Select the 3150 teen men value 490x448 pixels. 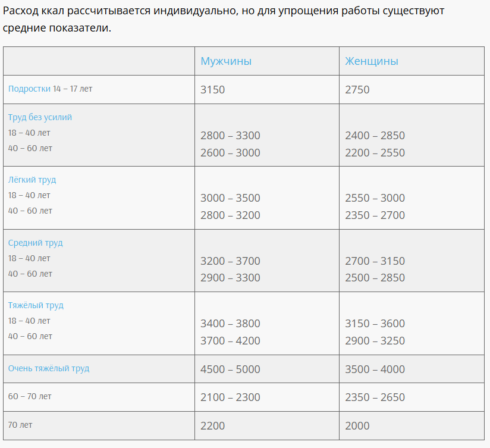click(212, 90)
